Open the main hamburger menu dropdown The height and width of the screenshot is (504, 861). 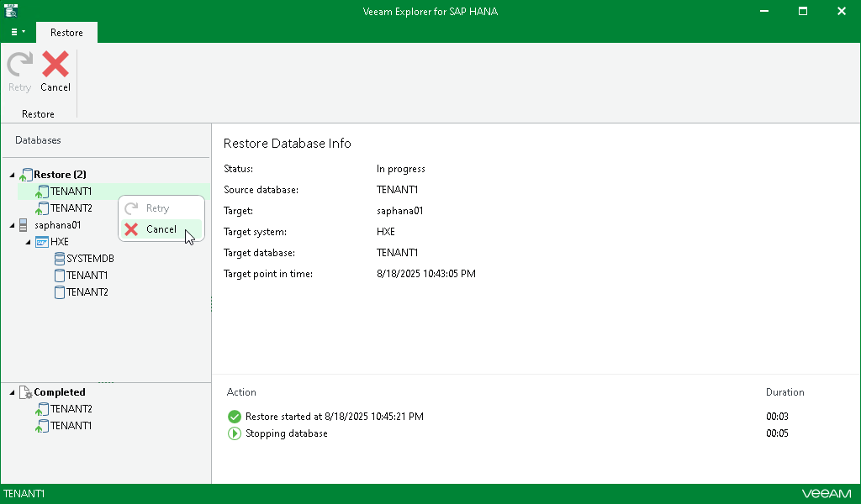18,33
